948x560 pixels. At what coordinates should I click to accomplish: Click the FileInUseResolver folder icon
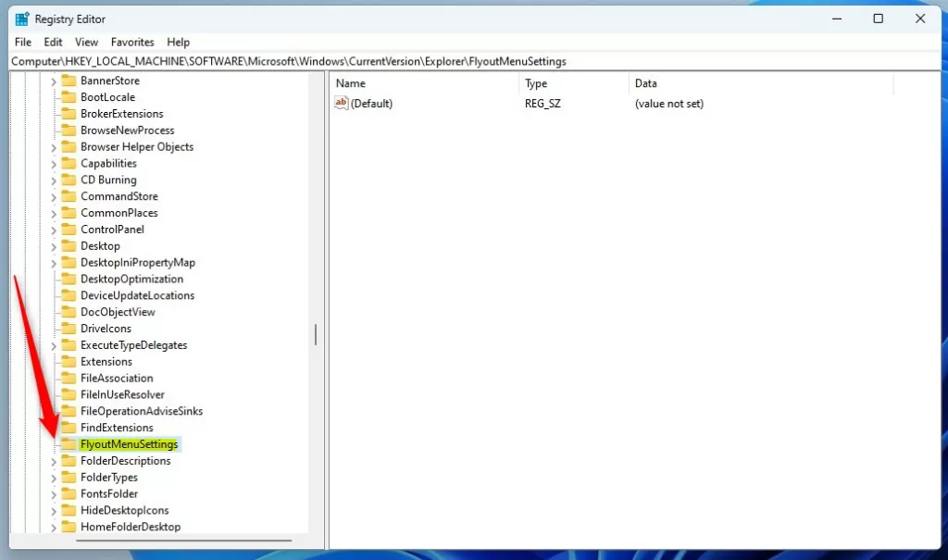(x=69, y=394)
